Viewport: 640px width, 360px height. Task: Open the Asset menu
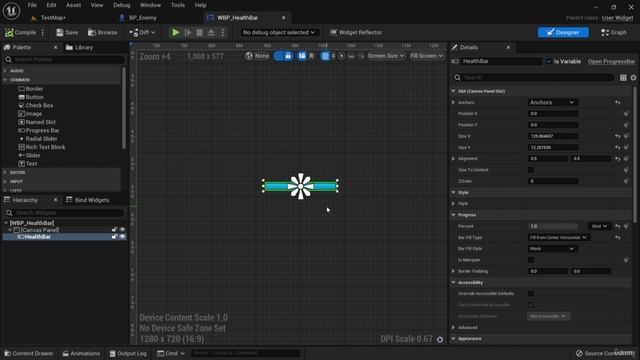click(x=73, y=5)
